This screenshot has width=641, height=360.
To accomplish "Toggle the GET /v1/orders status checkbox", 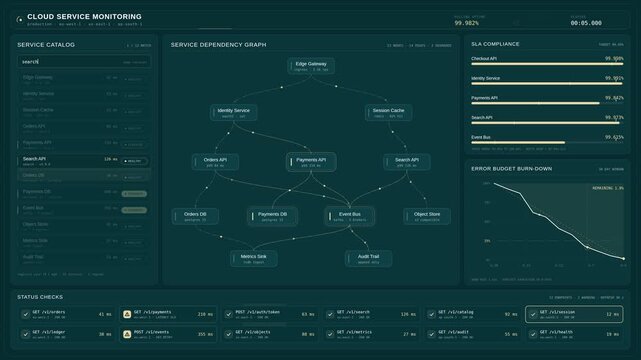I will 26,314.
